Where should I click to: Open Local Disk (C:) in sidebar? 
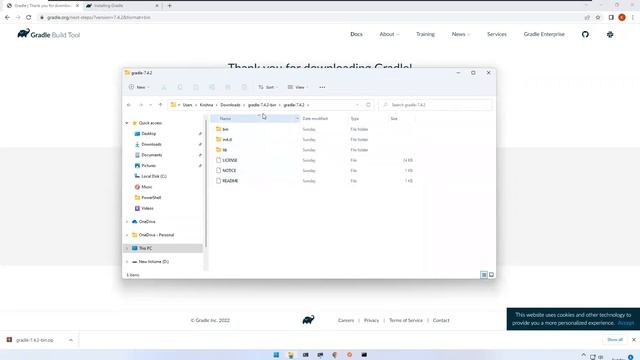click(154, 176)
